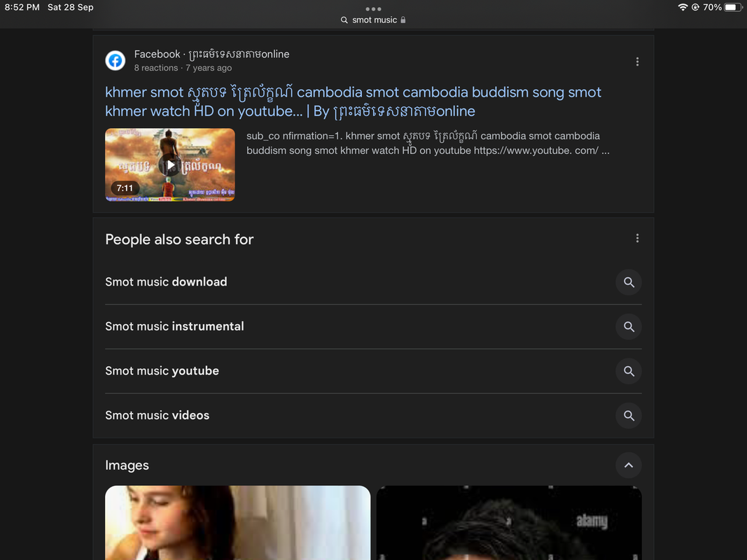Click search icon for Smot music videos

pyautogui.click(x=629, y=416)
